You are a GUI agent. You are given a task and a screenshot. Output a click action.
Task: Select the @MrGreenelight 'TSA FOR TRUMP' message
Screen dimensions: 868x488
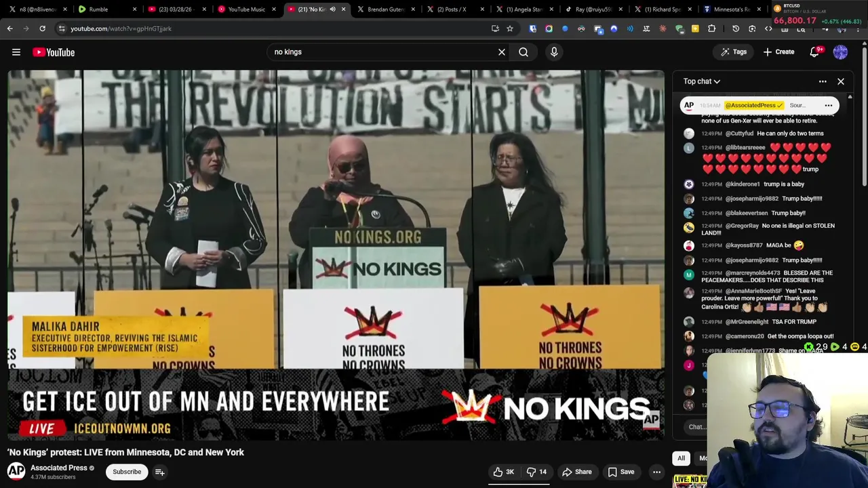point(761,322)
